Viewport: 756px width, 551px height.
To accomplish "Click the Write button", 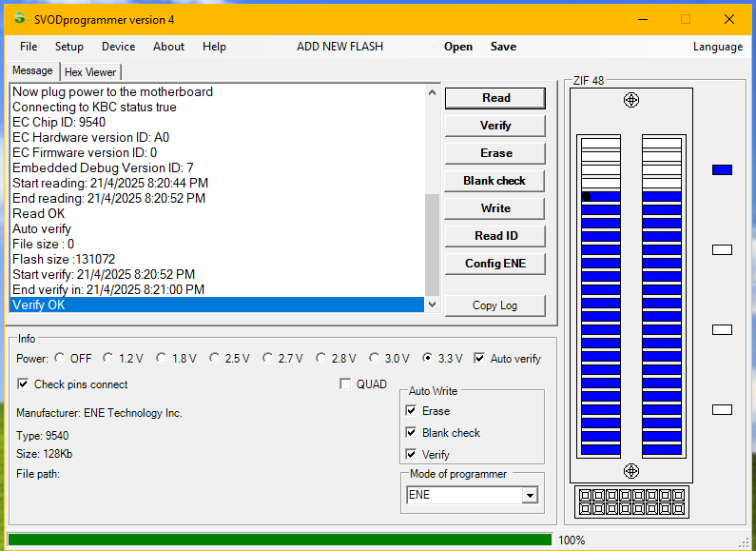I will tap(495, 208).
